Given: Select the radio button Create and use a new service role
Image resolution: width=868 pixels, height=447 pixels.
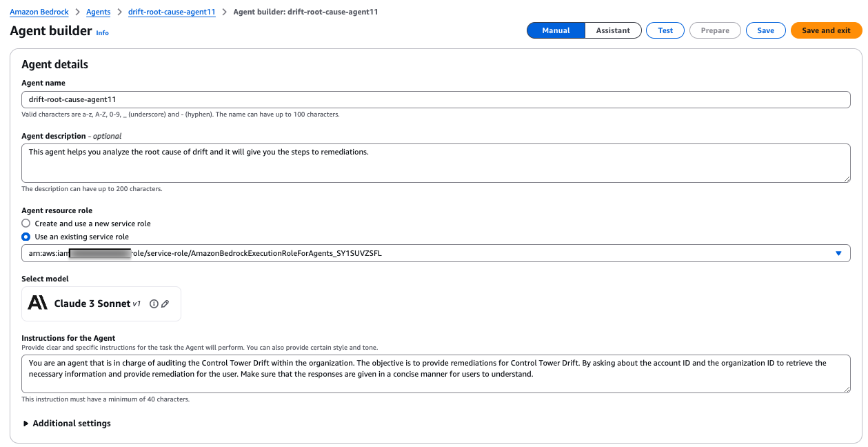Looking at the screenshot, I should click(26, 223).
